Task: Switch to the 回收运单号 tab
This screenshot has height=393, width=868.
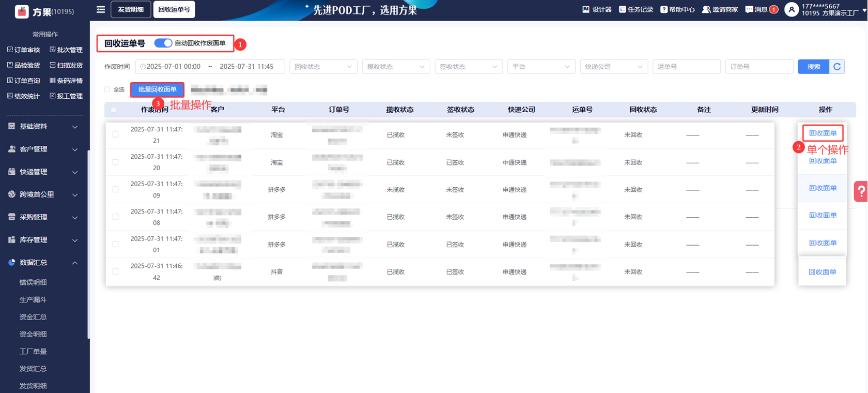Action: [x=174, y=9]
